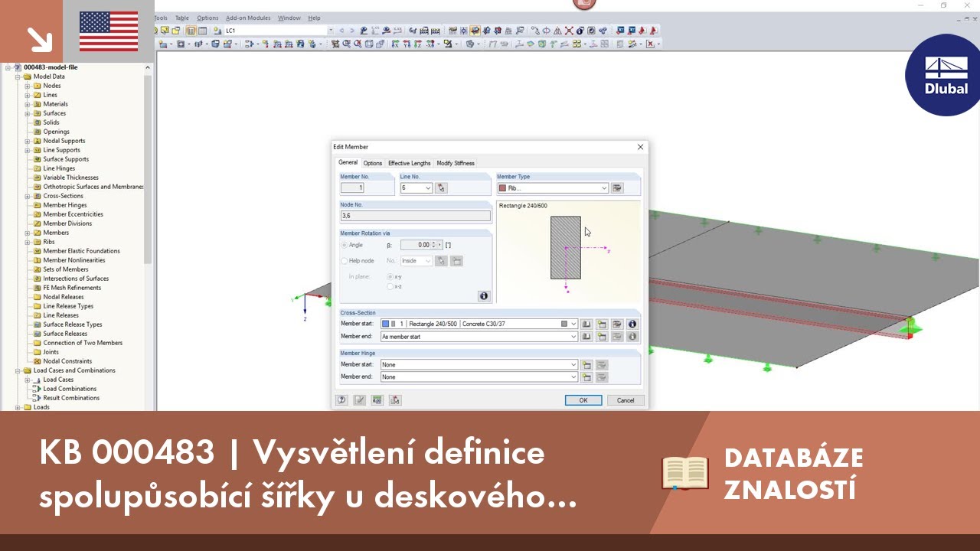This screenshot has width=980, height=551.
Task: Click the pick help node icon
Action: pyautogui.click(x=441, y=261)
